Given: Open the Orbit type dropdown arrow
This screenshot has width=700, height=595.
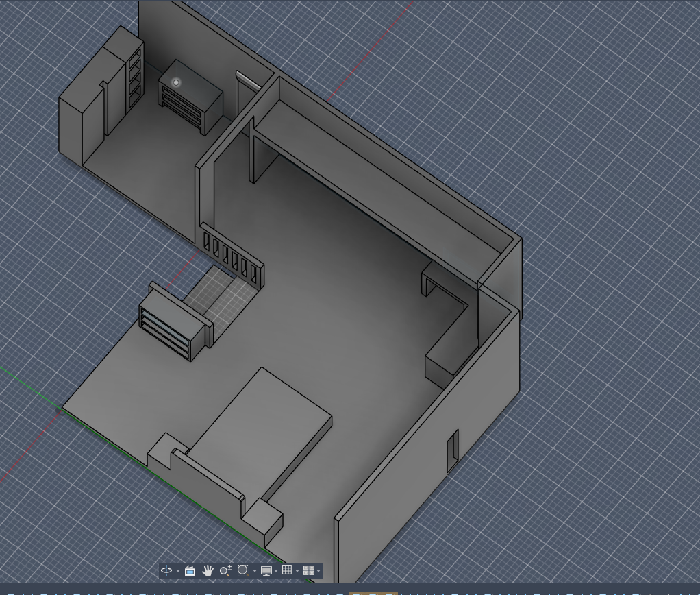Looking at the screenshot, I should [x=178, y=571].
